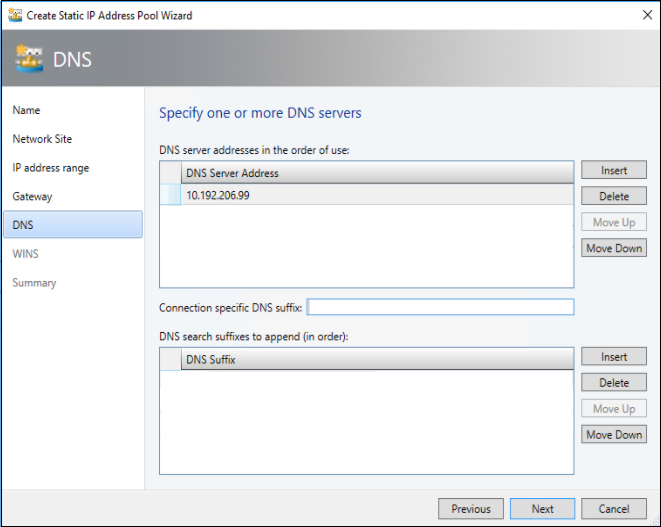
Task: Delete the selected DNS search suffix
Action: tap(614, 383)
